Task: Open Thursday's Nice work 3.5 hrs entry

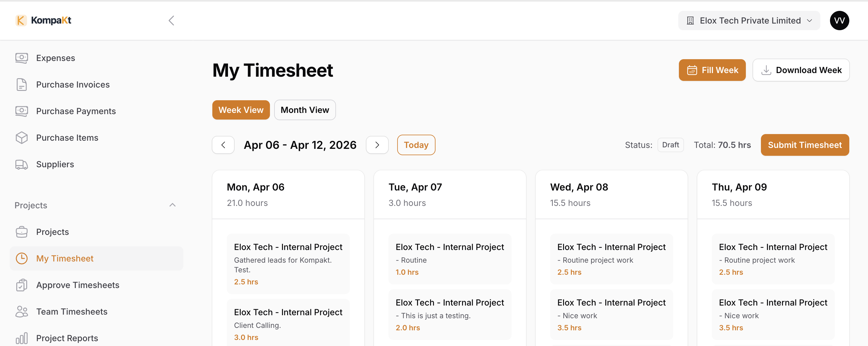Action: 773,315
